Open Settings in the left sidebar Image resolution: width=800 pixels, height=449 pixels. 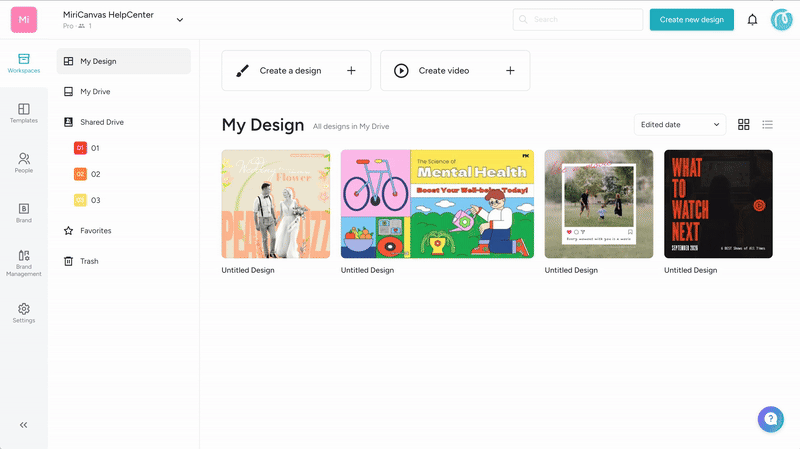click(23, 313)
